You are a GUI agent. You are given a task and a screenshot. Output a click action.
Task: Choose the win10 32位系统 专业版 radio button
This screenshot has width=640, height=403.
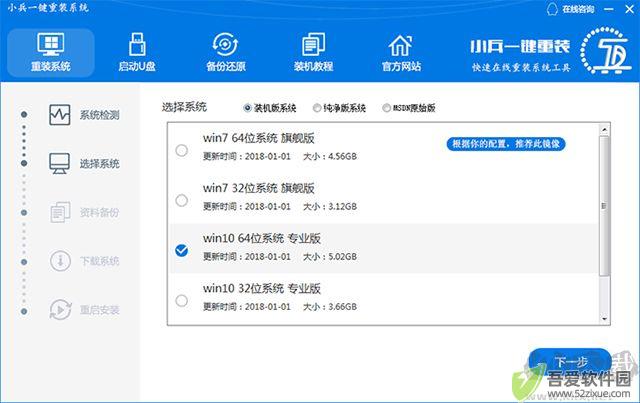click(x=182, y=301)
